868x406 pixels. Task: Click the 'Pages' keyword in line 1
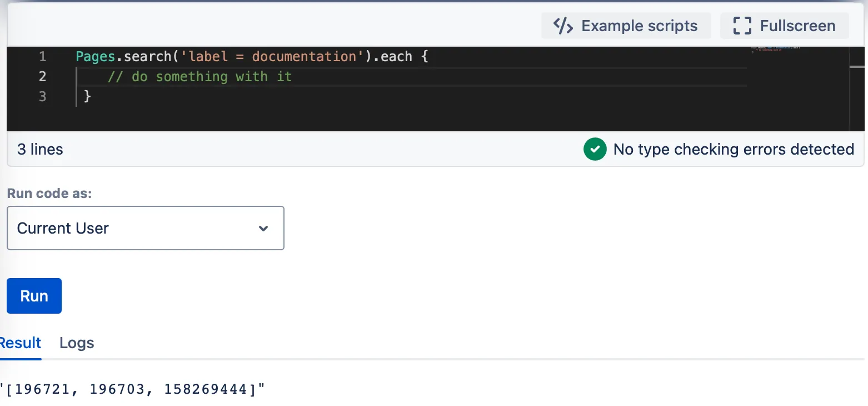(x=96, y=57)
